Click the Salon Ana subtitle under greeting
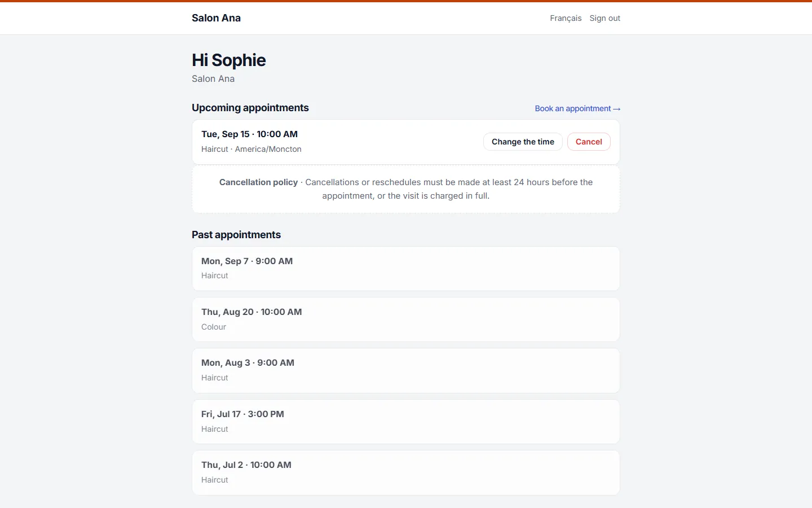812x508 pixels. point(213,79)
